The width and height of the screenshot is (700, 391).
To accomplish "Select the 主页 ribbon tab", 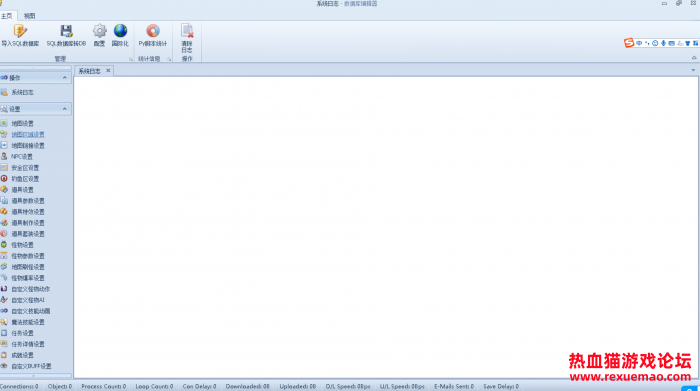I will tap(7, 16).
